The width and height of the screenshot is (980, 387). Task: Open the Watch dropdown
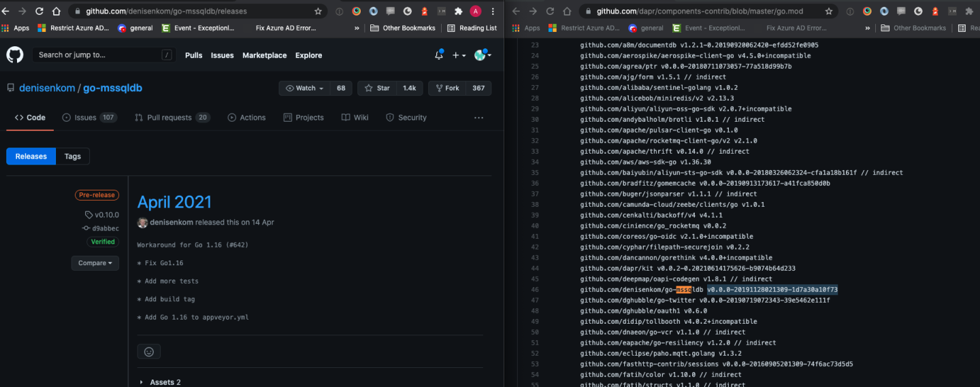tap(305, 88)
